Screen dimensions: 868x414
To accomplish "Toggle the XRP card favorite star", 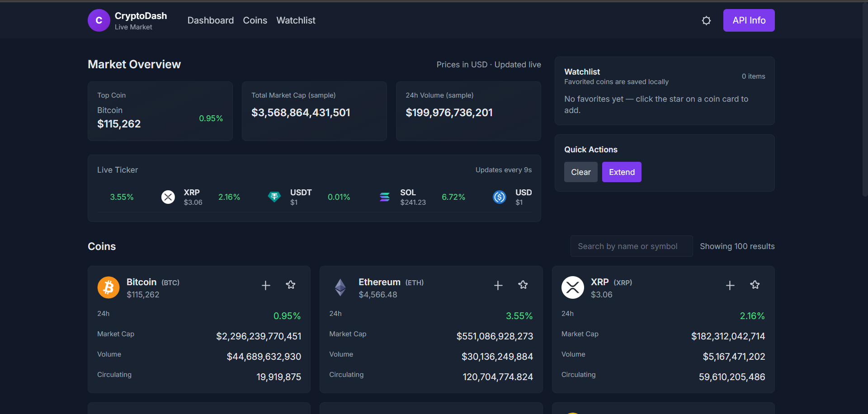I will (x=755, y=285).
